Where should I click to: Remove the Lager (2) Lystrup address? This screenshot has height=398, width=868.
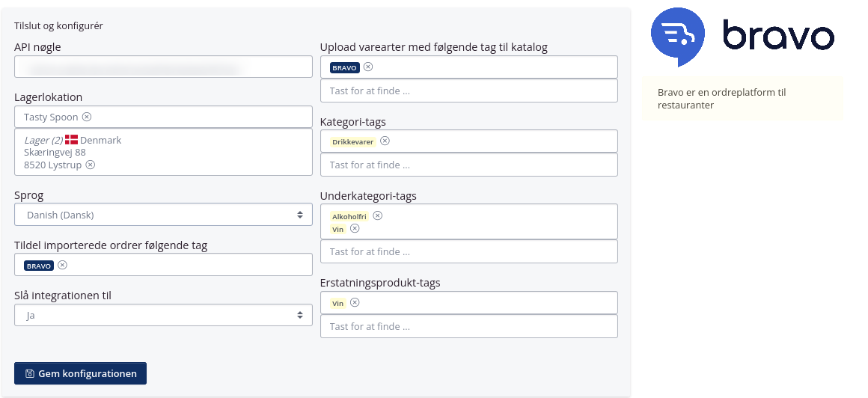91,165
